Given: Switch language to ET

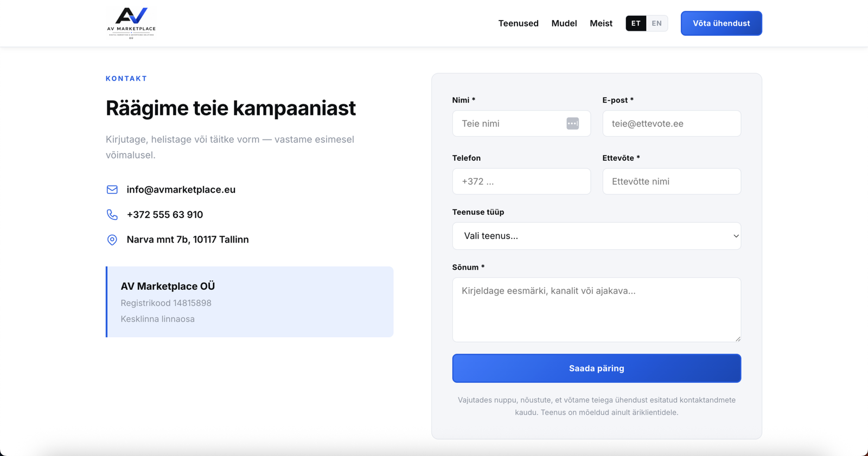Looking at the screenshot, I should [636, 23].
